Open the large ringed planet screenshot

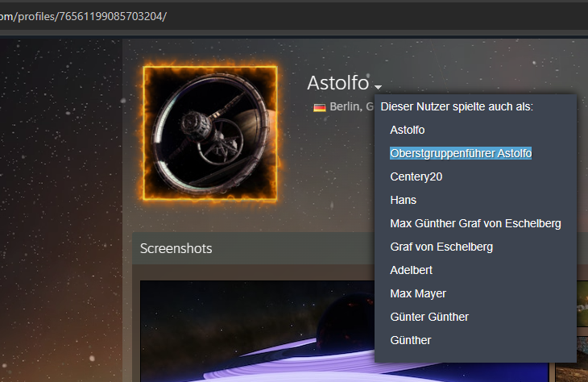pos(258,332)
